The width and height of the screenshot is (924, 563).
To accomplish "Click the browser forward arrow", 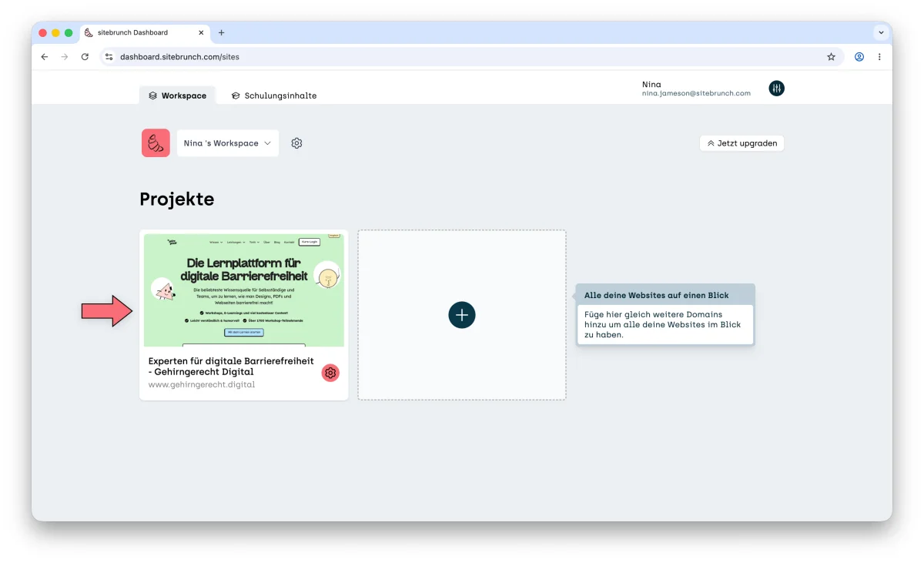I will click(65, 56).
